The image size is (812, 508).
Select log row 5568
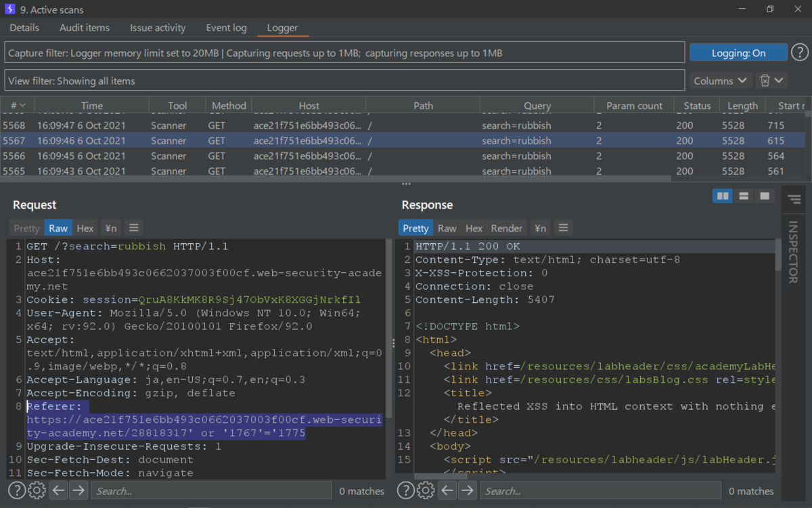tap(403, 125)
